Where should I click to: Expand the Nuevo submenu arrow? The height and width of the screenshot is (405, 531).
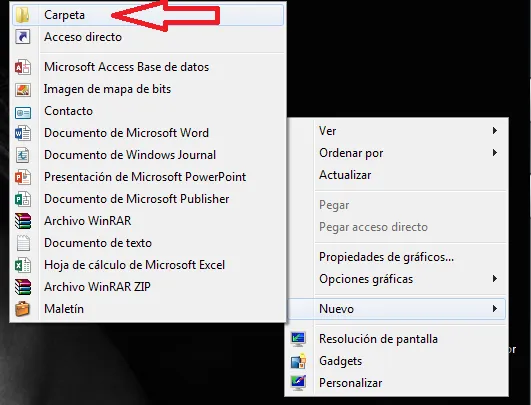click(x=495, y=308)
